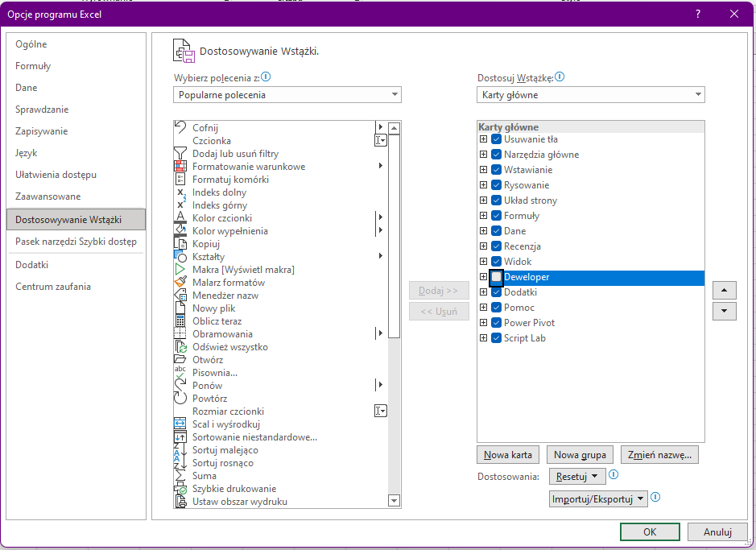Click the Nowy plik page icon
The height and width of the screenshot is (550, 756).
(180, 308)
